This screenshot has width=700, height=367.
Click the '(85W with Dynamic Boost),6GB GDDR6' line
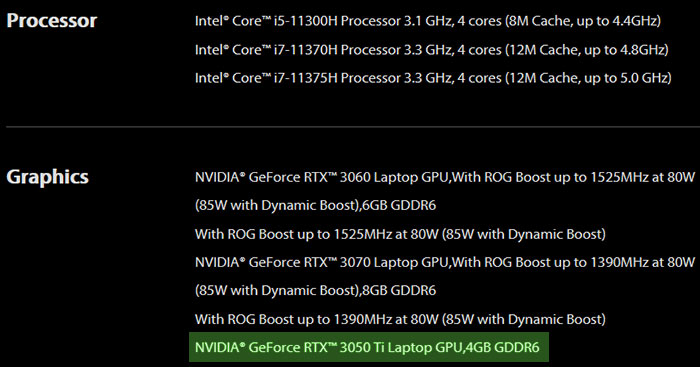coord(316,205)
